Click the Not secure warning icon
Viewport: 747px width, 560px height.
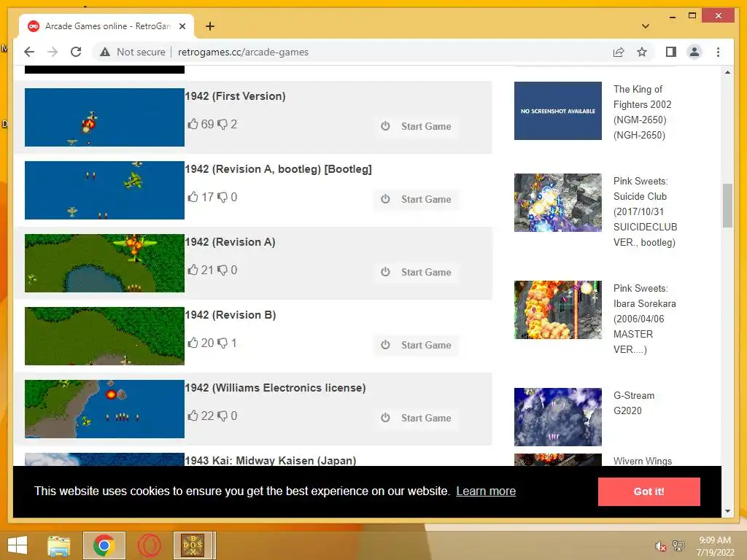click(x=105, y=52)
